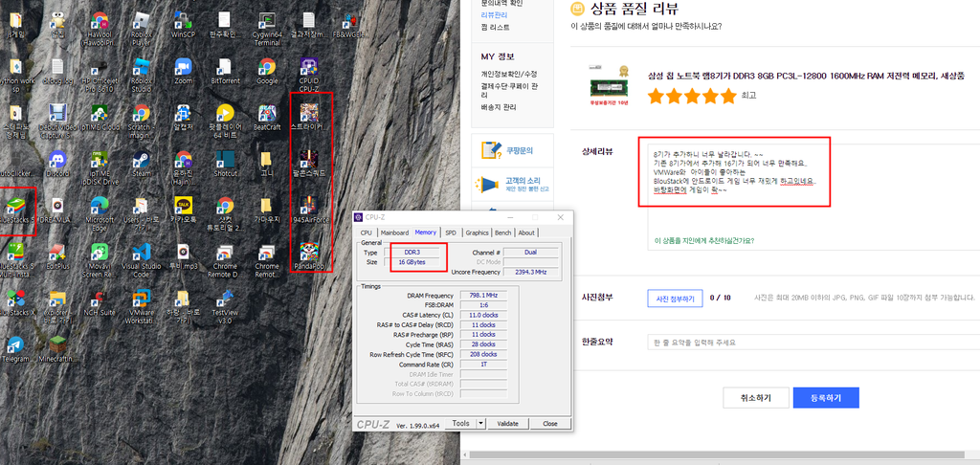Launch CPUID CPU-Z desktop shortcut
Image resolution: width=980 pixels, height=465 pixels.
click(309, 75)
